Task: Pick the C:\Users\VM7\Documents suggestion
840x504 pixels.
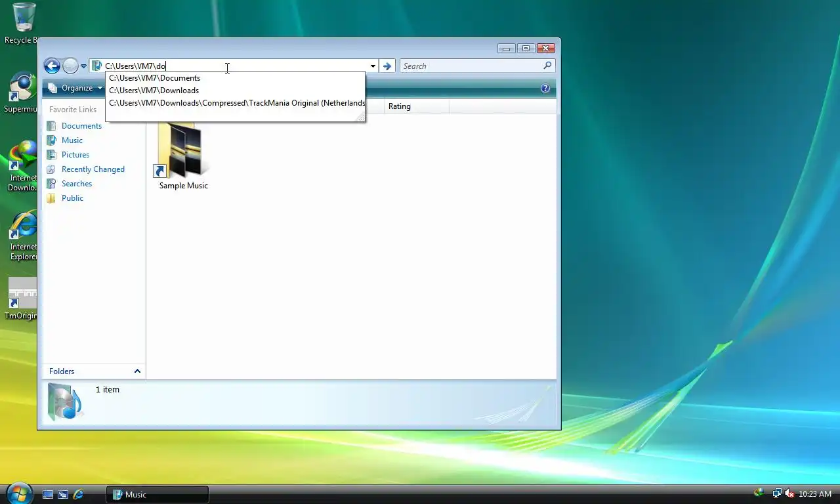Action: [235, 78]
